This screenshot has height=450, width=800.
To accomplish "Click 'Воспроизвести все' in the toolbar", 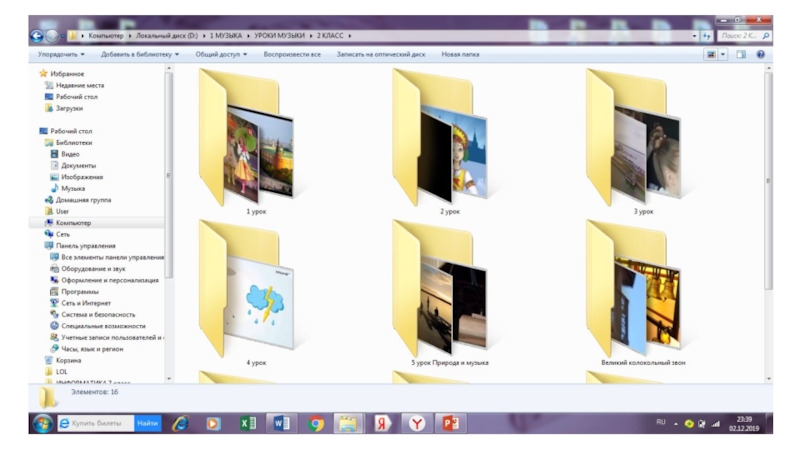I will (x=292, y=54).
